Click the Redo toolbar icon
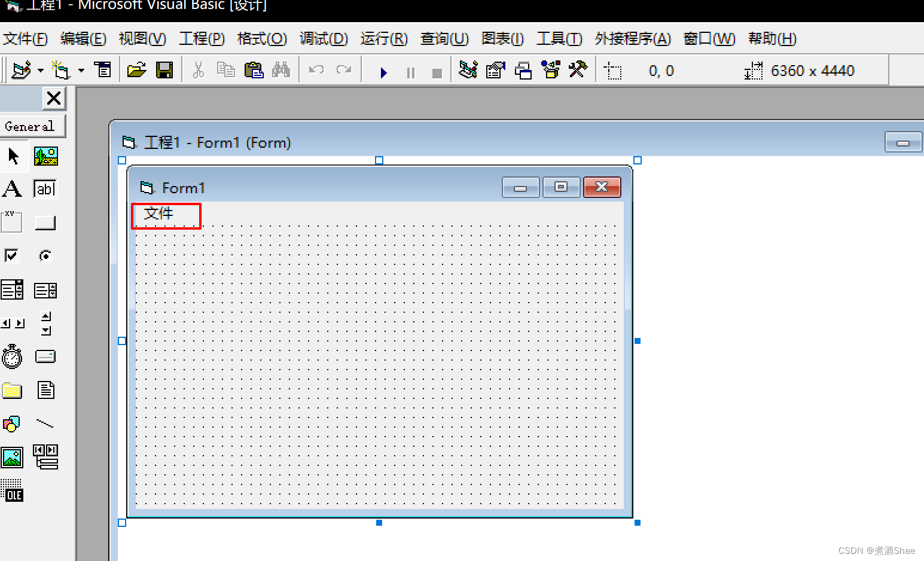 click(x=344, y=70)
